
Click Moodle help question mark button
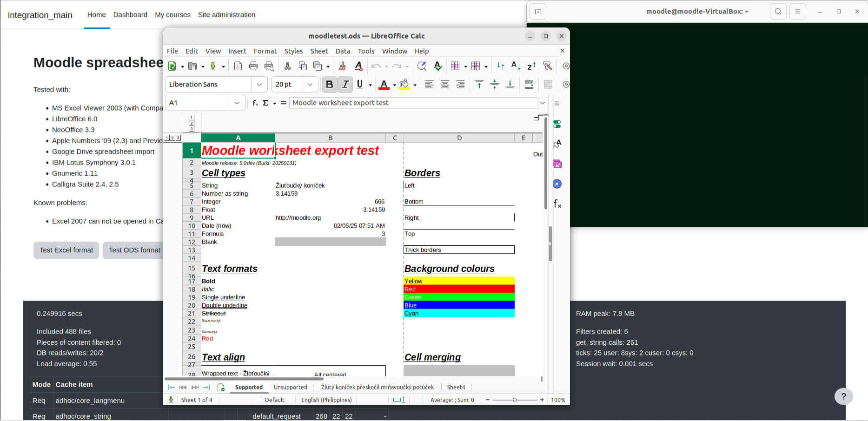pyautogui.click(x=843, y=396)
